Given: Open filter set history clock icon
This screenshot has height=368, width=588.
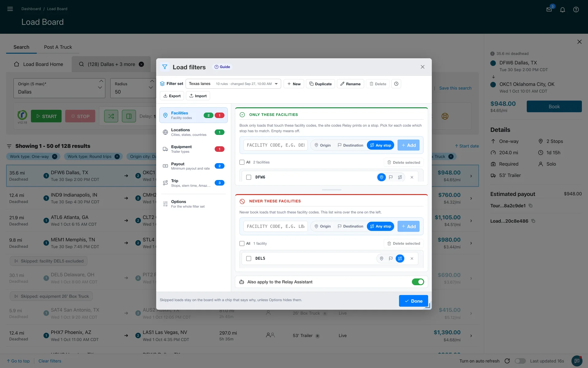Looking at the screenshot, I should pos(396,84).
